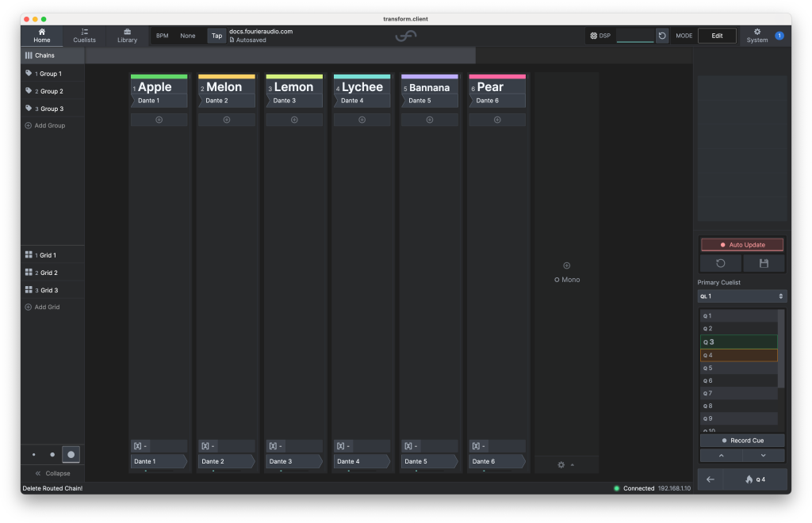Click the pink color bar above Pear

click(497, 77)
